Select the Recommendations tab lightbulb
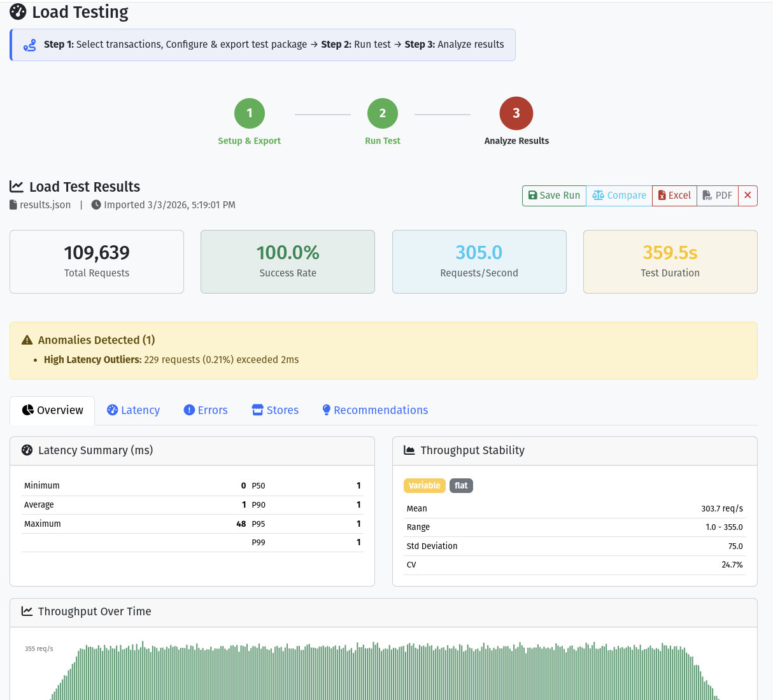Image resolution: width=773 pixels, height=700 pixels. pos(327,410)
